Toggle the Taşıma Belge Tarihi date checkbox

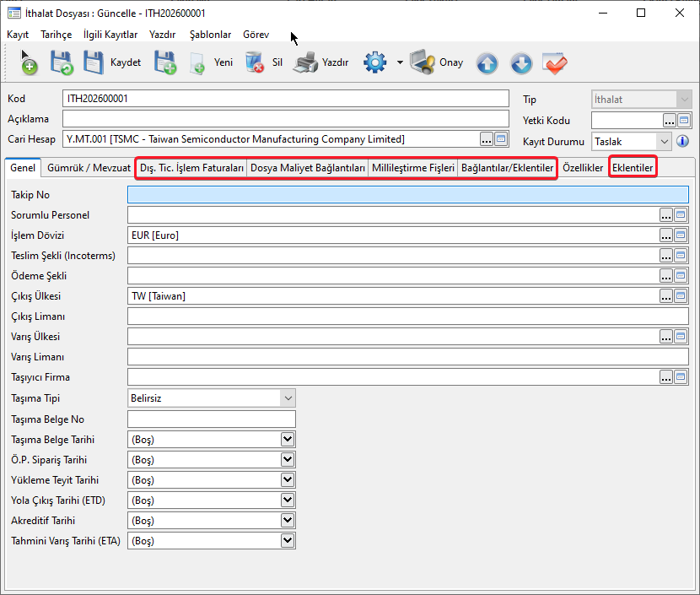288,440
